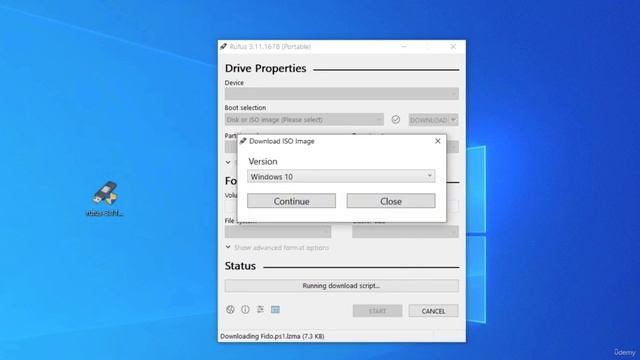Click the greyed START button
The height and width of the screenshot is (360, 640).
377,311
